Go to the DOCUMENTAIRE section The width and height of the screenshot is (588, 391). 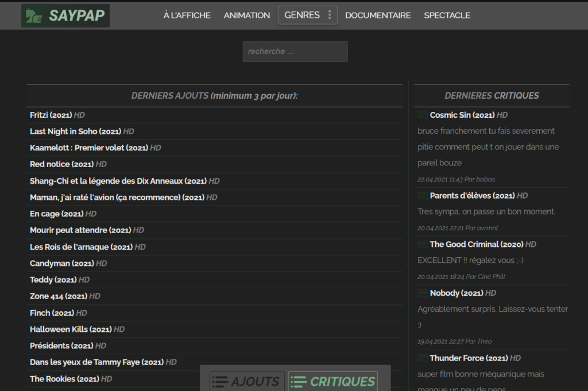[x=378, y=16]
